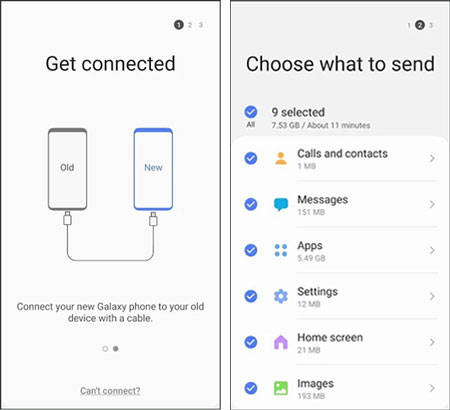Tap the orange Calls and contacts icon
Image resolution: width=450 pixels, height=410 pixels.
coord(281,158)
